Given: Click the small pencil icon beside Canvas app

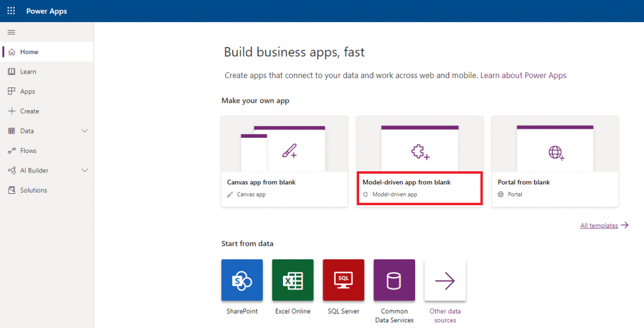Looking at the screenshot, I should pyautogui.click(x=230, y=195).
